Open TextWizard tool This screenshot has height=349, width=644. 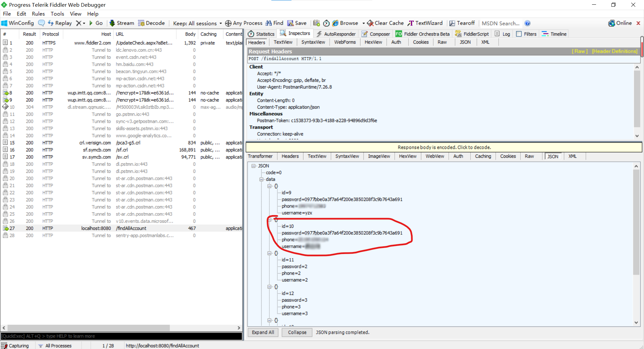[x=425, y=23]
